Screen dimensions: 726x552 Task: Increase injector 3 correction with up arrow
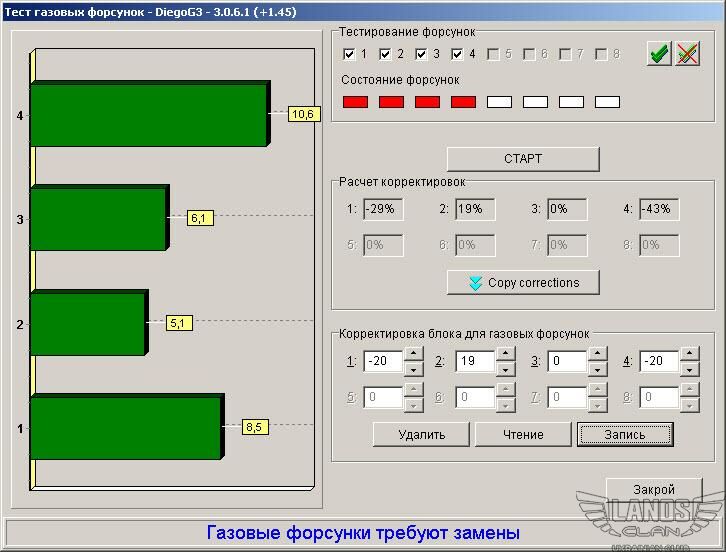pos(597,354)
